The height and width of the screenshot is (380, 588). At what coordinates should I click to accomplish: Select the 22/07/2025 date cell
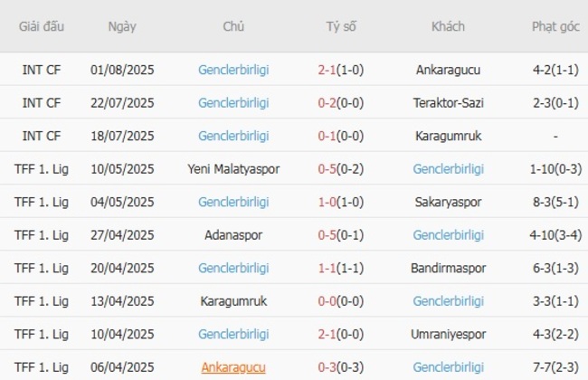click(122, 102)
